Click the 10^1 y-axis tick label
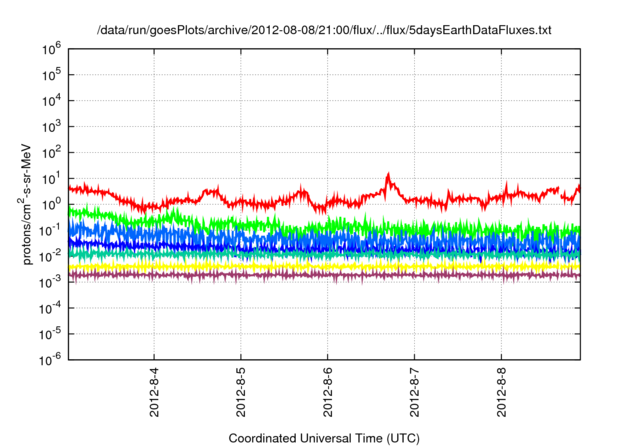Screen dimensions: 640x448 point(51,178)
